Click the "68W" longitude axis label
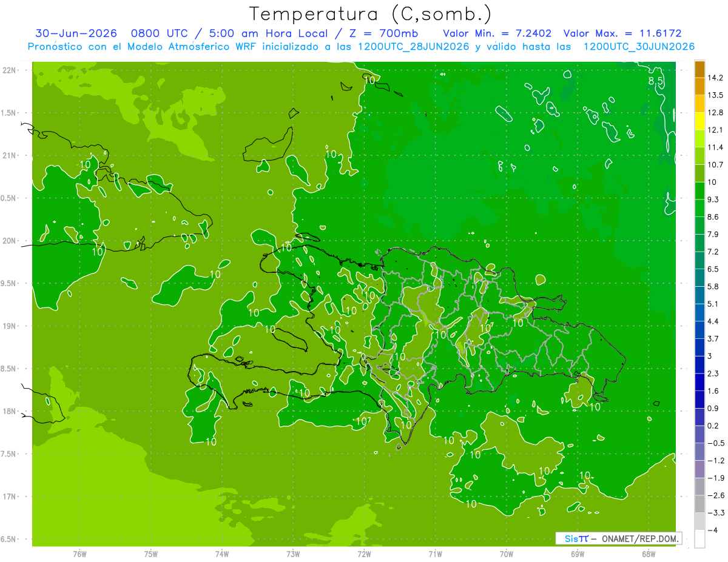728x562 pixels. [649, 554]
